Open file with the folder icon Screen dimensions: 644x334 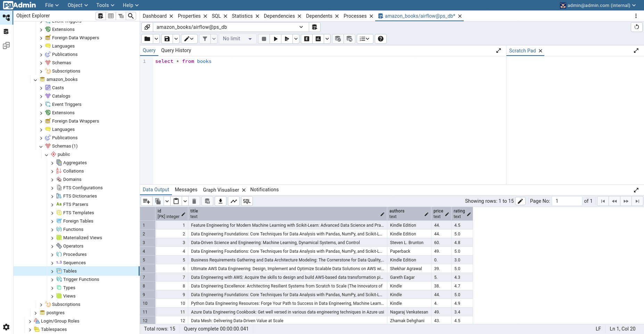[147, 39]
